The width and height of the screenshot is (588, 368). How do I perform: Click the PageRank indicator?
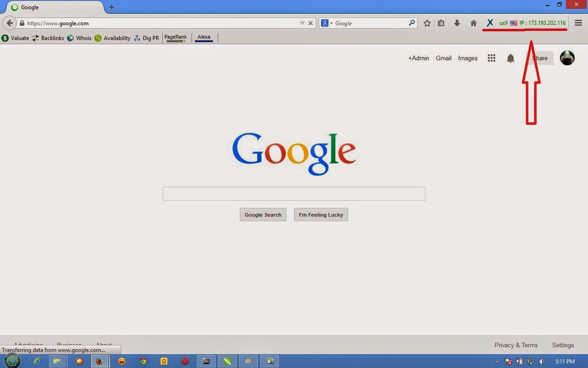[175, 38]
